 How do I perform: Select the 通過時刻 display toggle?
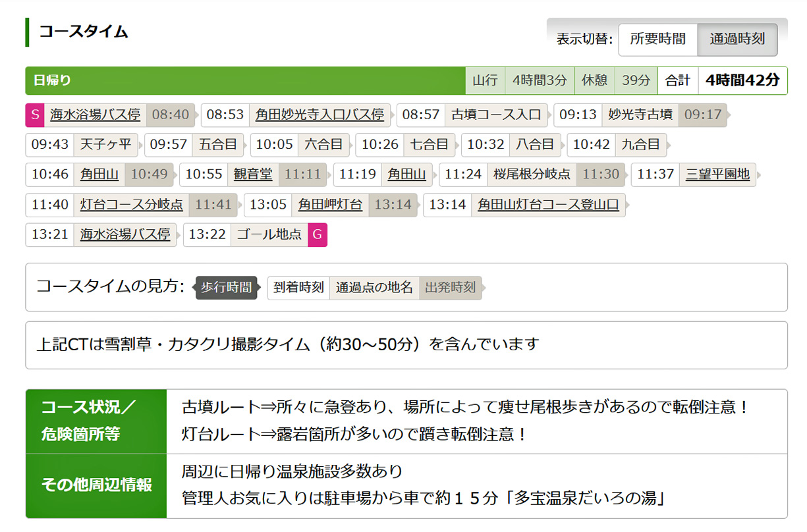point(737,40)
